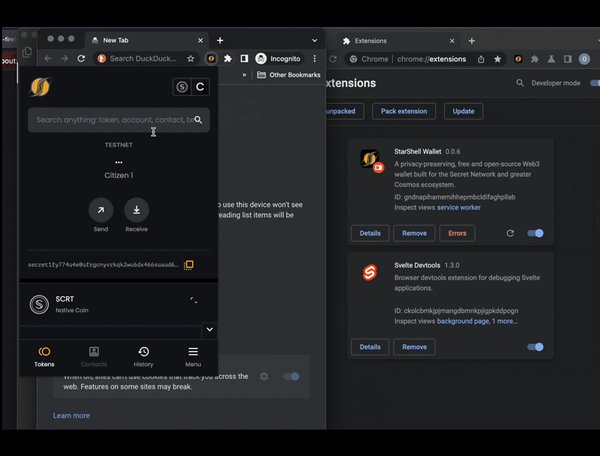This screenshot has height=456, width=600.
Task: Open a new tab in the Extensions window
Action: [472, 41]
